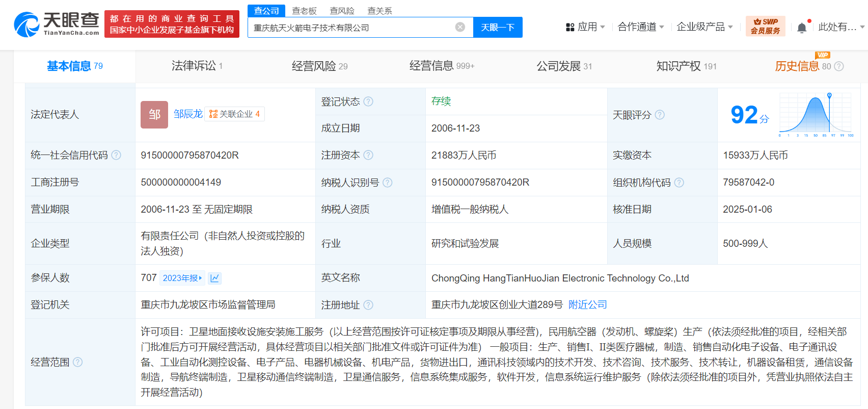Open insured count trend chart icon

[x=214, y=278]
